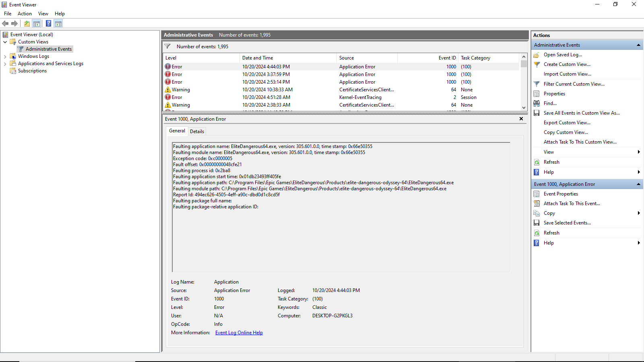The width and height of the screenshot is (644, 362).
Task: Toggle the Show/Hide Action Pane icon
Action: 58,24
